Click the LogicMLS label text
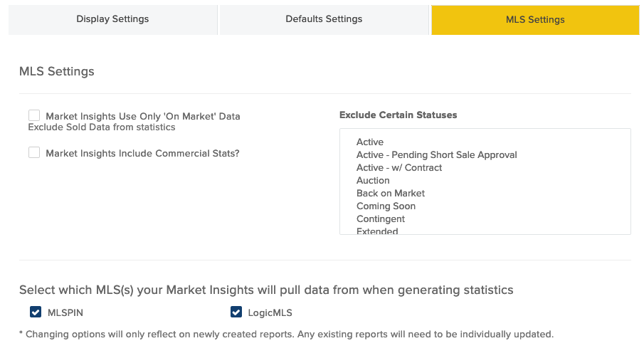The image size is (644, 358). point(270,312)
